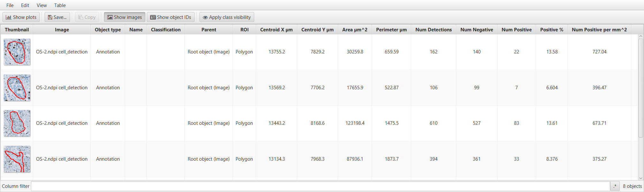Image resolution: width=644 pixels, height=192 pixels.
Task: Open the File menu
Action: [x=10, y=5]
